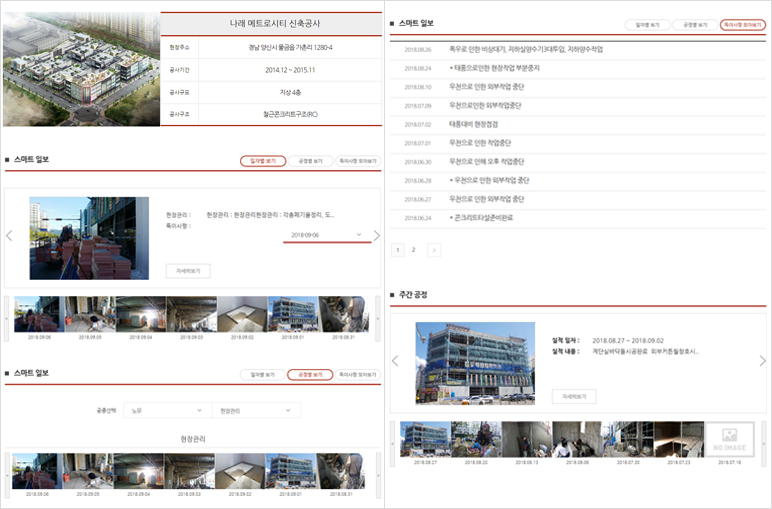Screen dimensions: 772x509
Task: Switch to 특이사항 모아보기 in the panel with 공종선택
Action: 358,375
